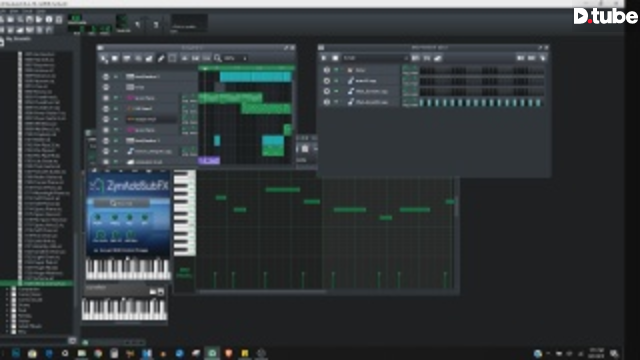This screenshot has height=360, width=640.
Task: Click Add beat/bassline icon in Song Editor
Action: (x=127, y=58)
